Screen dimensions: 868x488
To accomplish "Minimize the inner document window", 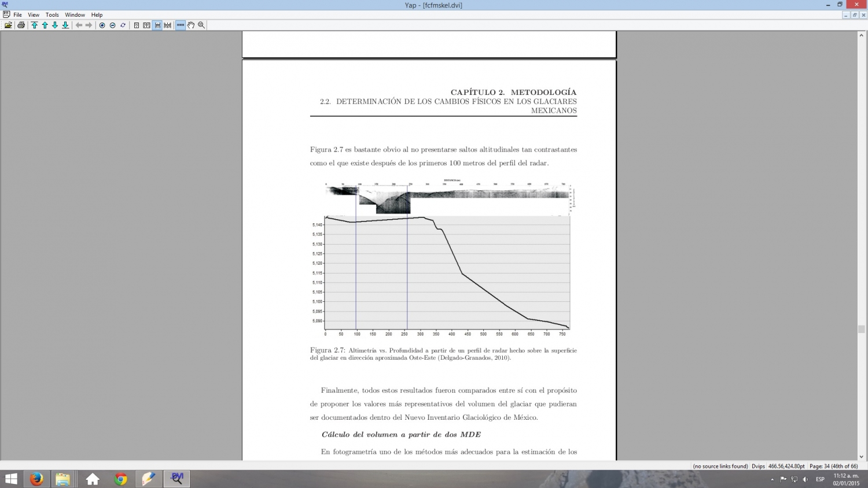I will click(x=845, y=15).
